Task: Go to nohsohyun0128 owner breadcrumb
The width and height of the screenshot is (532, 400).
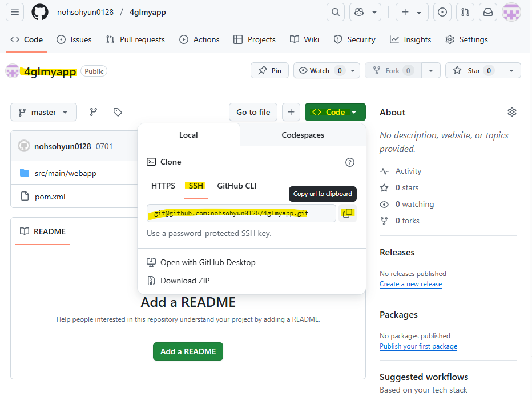Action: coord(85,12)
